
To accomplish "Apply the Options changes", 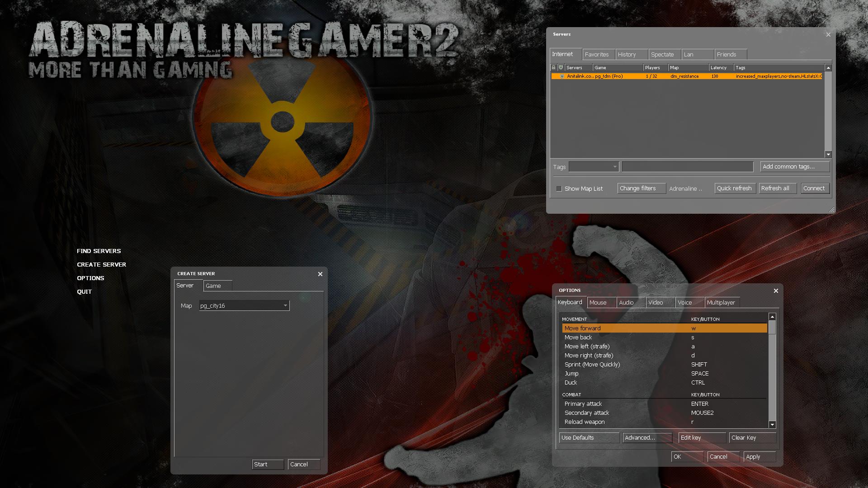I will click(x=759, y=457).
